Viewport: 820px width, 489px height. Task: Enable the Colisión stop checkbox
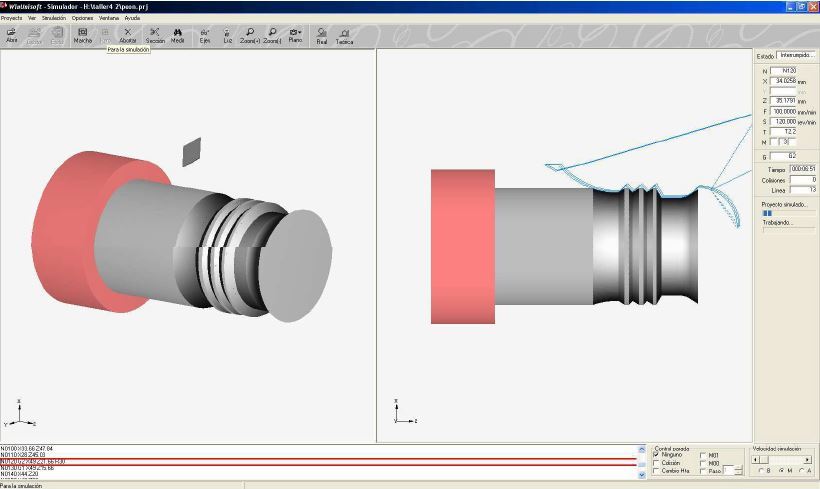656,462
